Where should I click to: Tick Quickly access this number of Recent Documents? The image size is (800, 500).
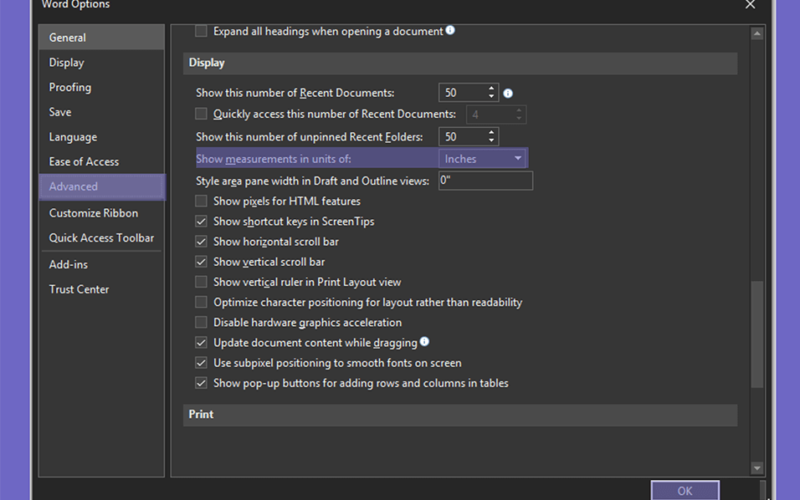[x=201, y=114]
